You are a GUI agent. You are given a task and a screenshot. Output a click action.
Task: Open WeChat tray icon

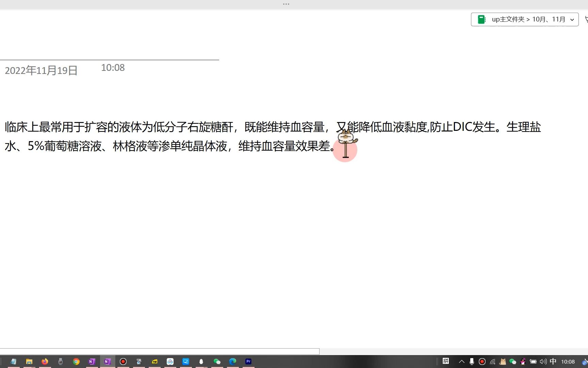[x=513, y=362]
